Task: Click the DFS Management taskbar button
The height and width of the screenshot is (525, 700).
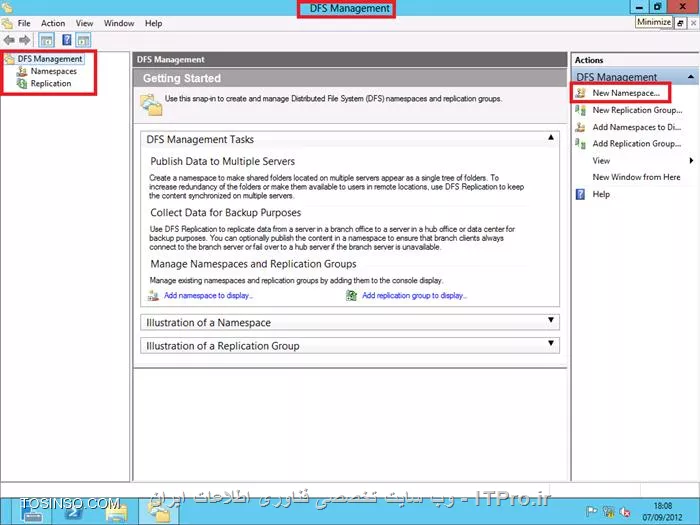Action: (x=159, y=512)
